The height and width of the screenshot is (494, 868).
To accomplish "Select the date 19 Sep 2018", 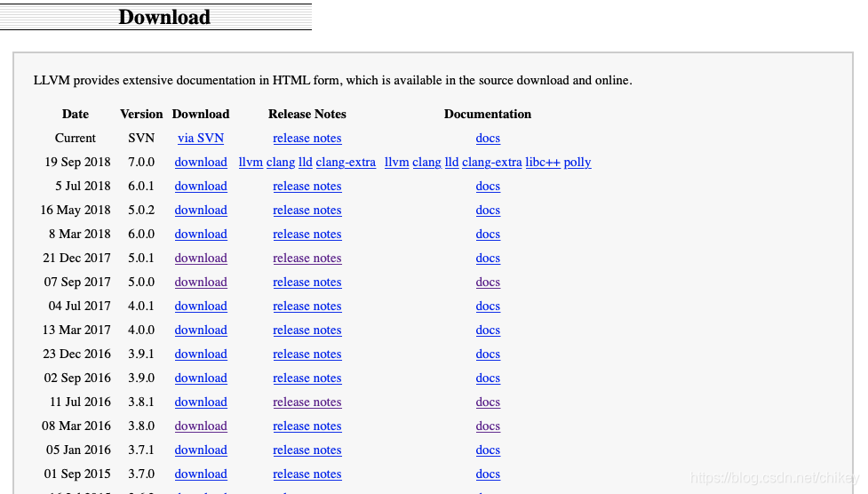I will coord(77,163).
